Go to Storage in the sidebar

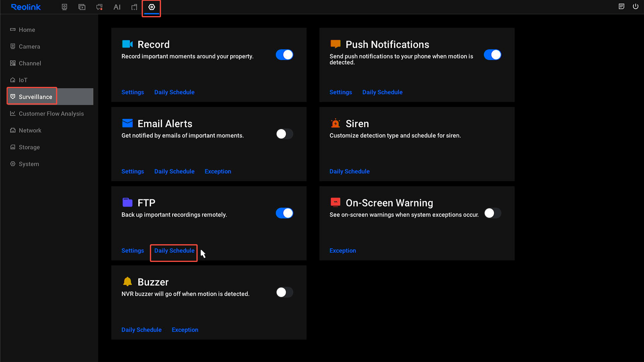(29, 147)
